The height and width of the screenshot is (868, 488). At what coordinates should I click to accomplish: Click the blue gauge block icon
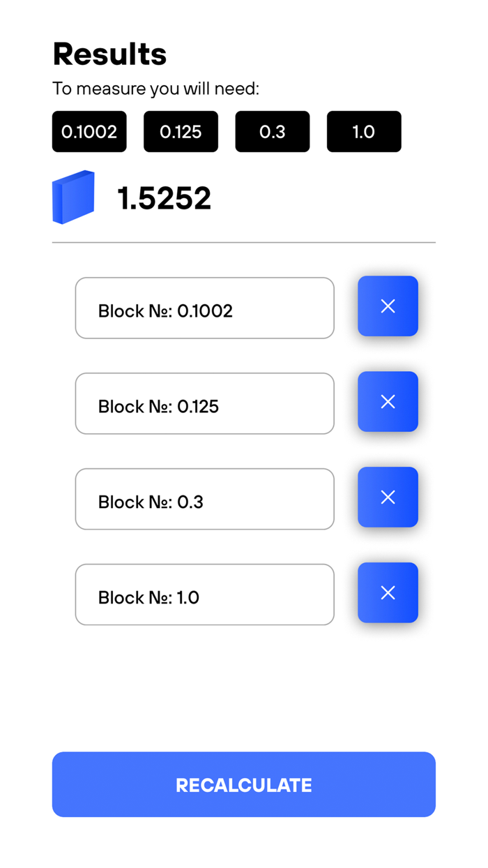pyautogui.click(x=73, y=197)
